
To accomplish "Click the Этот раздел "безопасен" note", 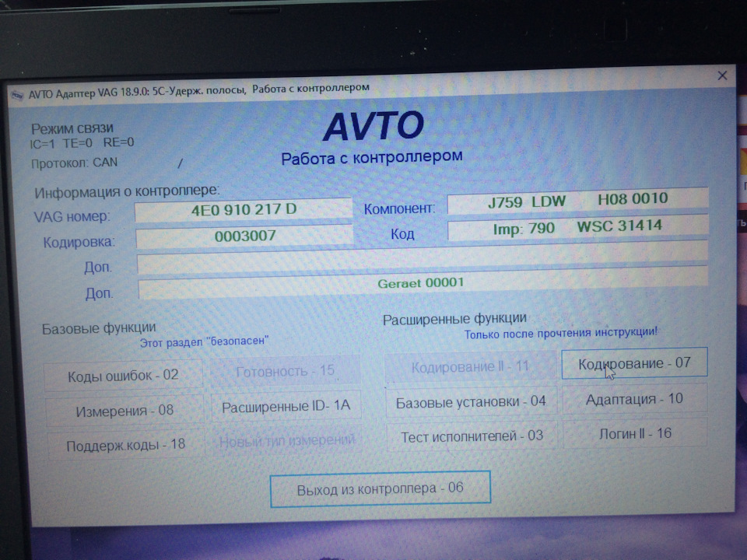I will point(204,341).
